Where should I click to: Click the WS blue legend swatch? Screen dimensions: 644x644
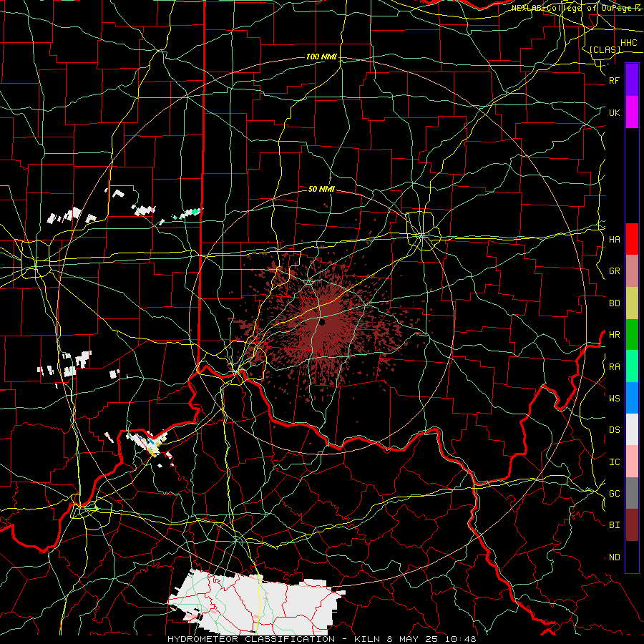click(632, 398)
